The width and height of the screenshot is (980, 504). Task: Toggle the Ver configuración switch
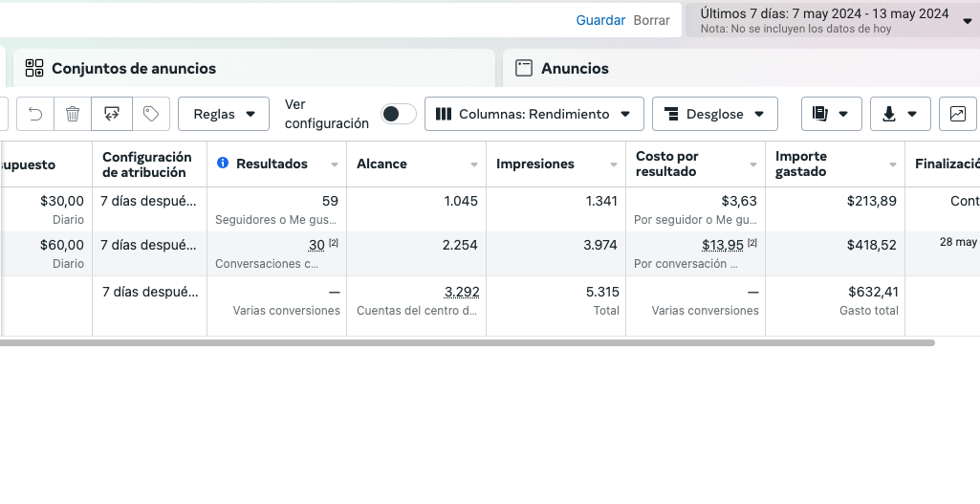click(399, 114)
